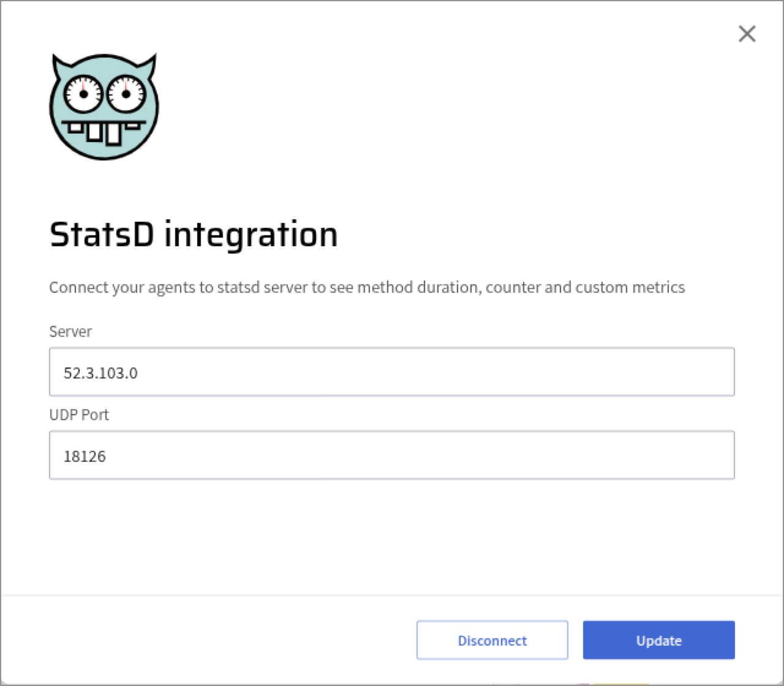Click the word integration in the heading

(x=251, y=235)
